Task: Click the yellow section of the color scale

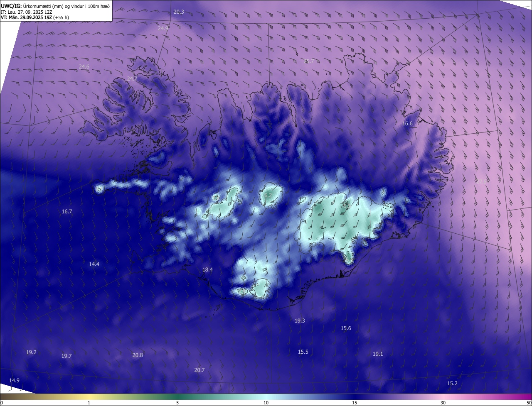Action: point(89,397)
